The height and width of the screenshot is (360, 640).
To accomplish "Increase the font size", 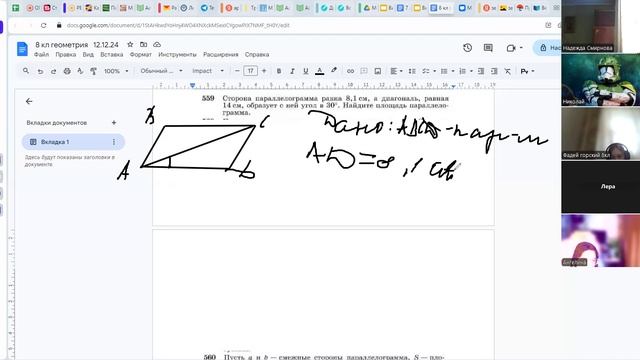I will (264, 71).
